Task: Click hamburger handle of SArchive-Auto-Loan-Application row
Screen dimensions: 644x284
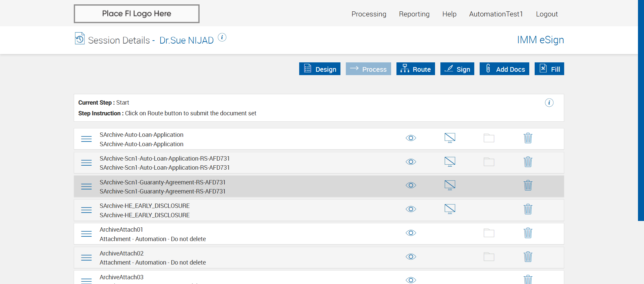Action: pyautogui.click(x=87, y=139)
